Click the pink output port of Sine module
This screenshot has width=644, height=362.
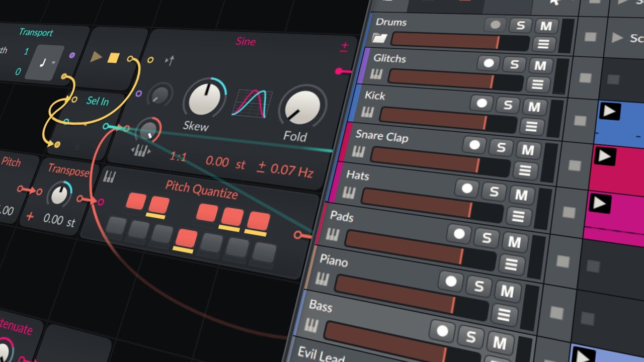(x=340, y=71)
